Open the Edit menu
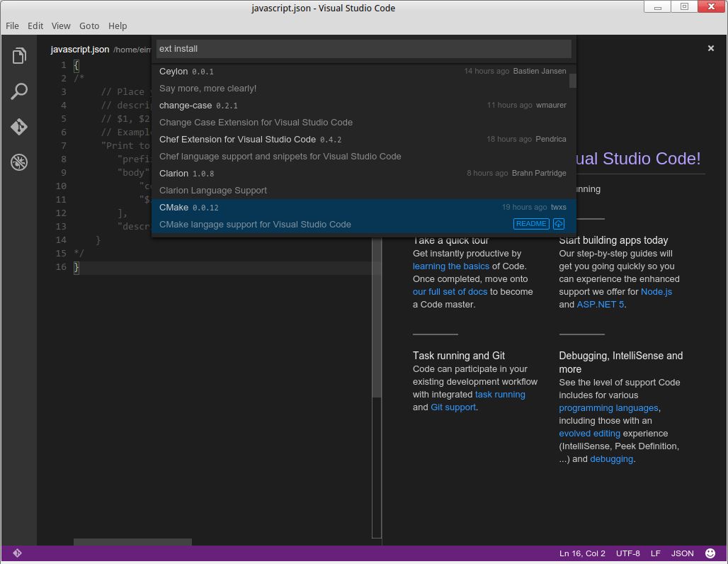Screen dimensions: 728x564 coord(35,26)
